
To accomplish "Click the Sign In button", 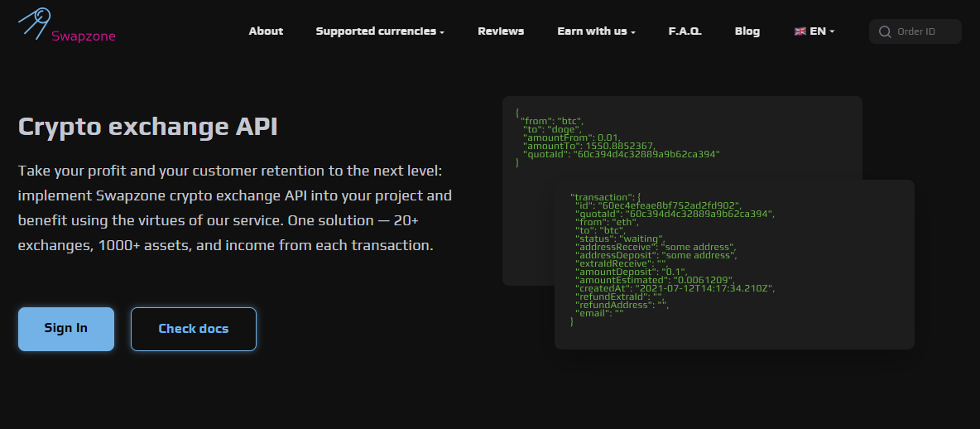I will click(x=66, y=329).
